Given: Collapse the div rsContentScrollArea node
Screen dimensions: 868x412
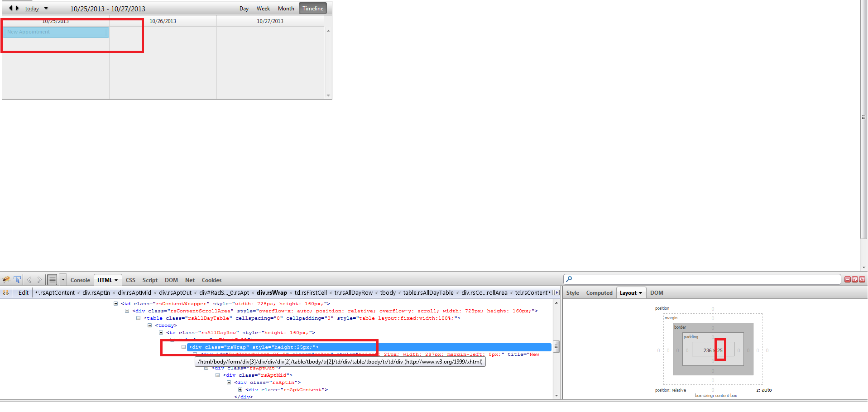Looking at the screenshot, I should pyautogui.click(x=127, y=311).
